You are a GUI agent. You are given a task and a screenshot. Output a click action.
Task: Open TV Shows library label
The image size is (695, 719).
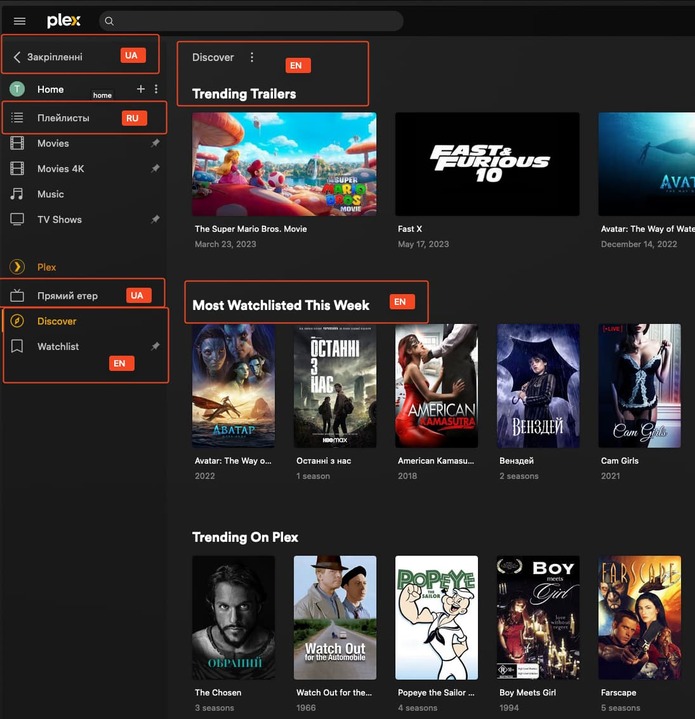coord(60,219)
